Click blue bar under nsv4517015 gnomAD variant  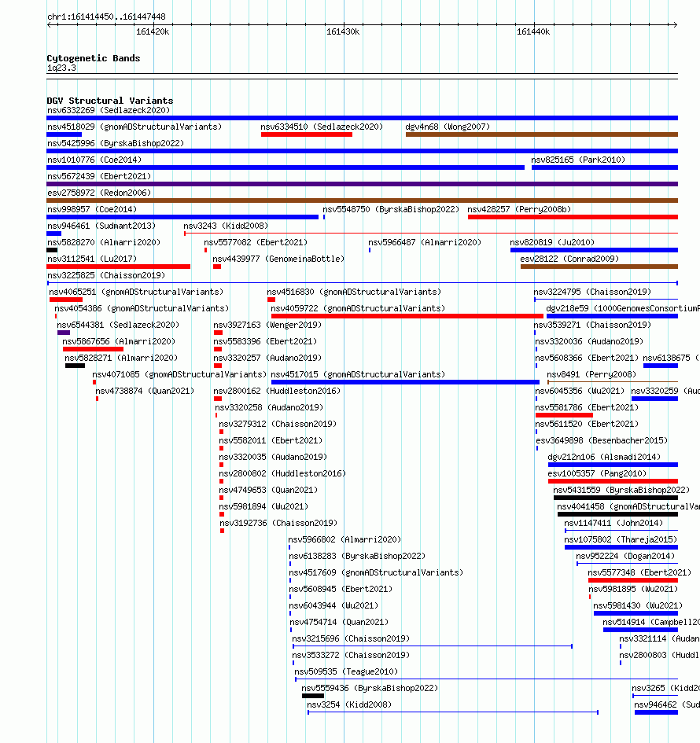(x=405, y=382)
